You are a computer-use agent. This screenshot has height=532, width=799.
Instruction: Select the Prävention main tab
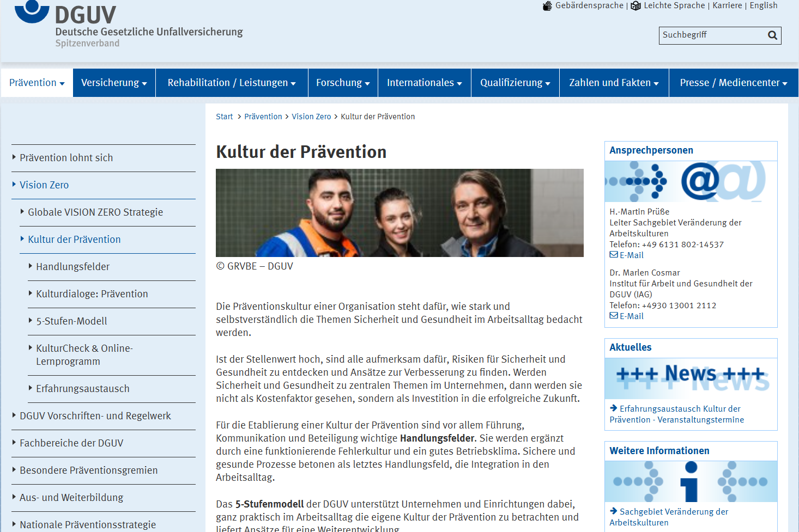[x=37, y=83]
